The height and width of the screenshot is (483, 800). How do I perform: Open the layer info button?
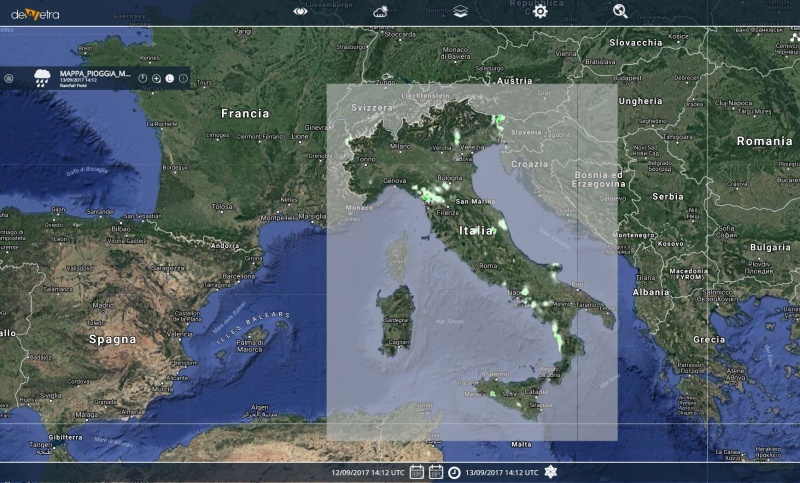[183, 78]
